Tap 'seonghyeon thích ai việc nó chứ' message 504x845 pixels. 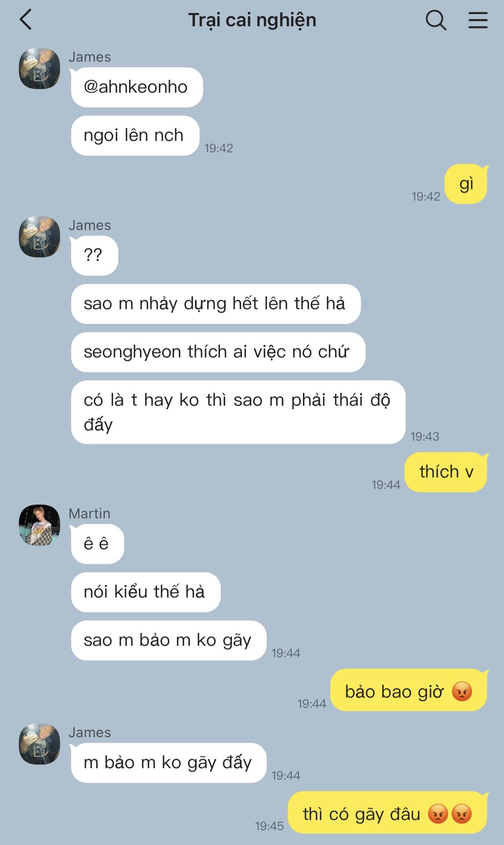click(218, 352)
